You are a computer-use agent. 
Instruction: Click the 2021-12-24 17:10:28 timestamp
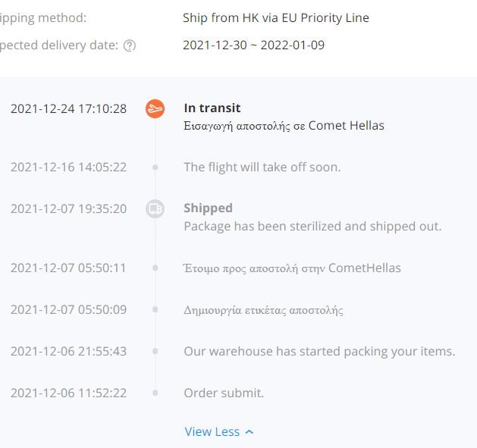[x=68, y=109]
